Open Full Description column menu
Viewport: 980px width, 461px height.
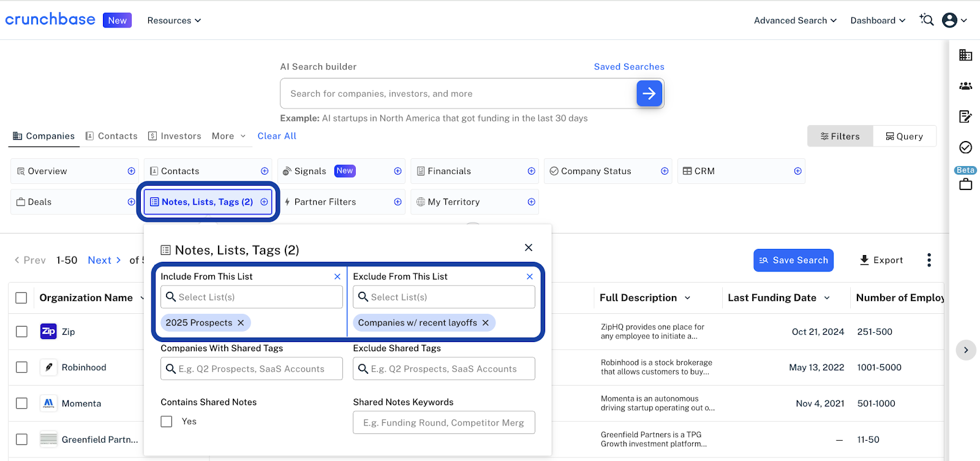687,298
